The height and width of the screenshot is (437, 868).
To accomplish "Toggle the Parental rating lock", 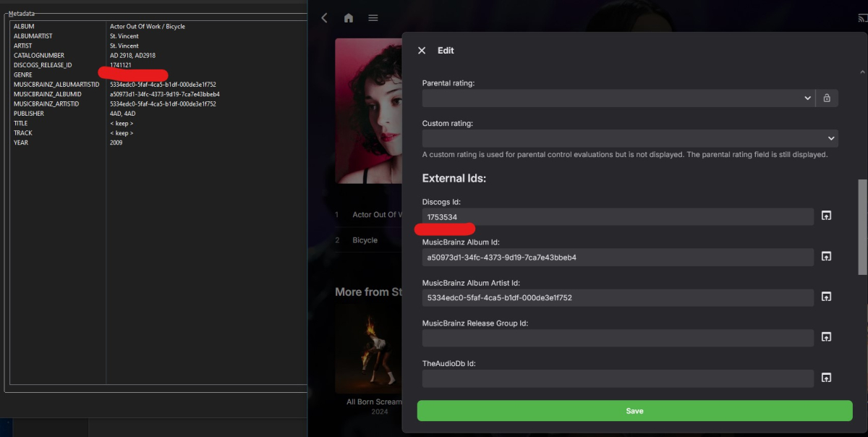I will (x=827, y=98).
